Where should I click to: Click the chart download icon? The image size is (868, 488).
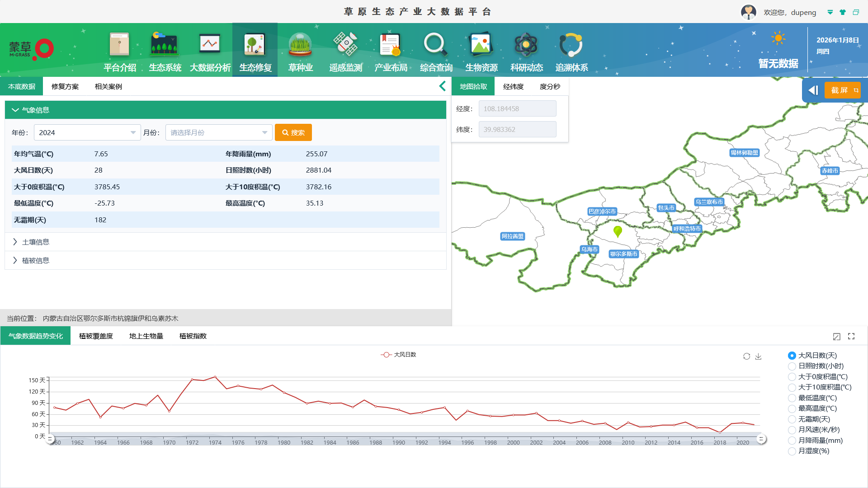pos(759,357)
